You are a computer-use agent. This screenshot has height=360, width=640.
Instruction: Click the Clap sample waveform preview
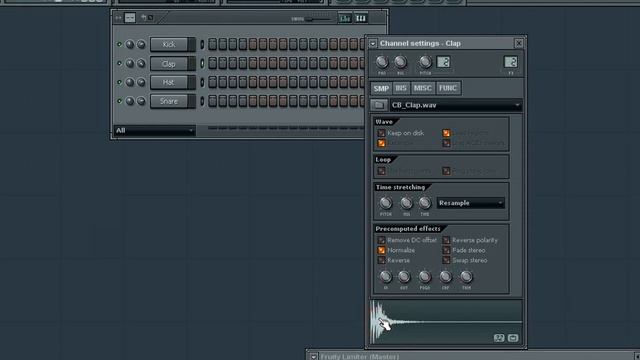(446, 322)
